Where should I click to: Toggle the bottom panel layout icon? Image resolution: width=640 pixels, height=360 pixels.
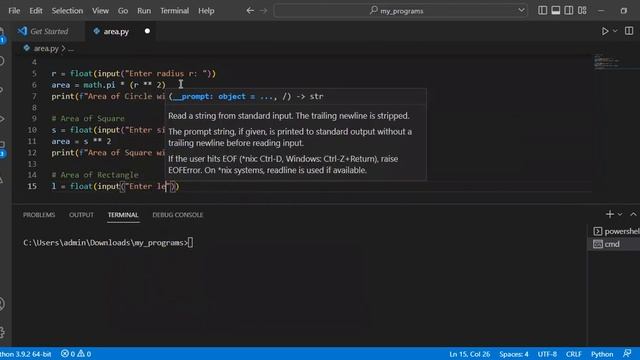coord(556,11)
